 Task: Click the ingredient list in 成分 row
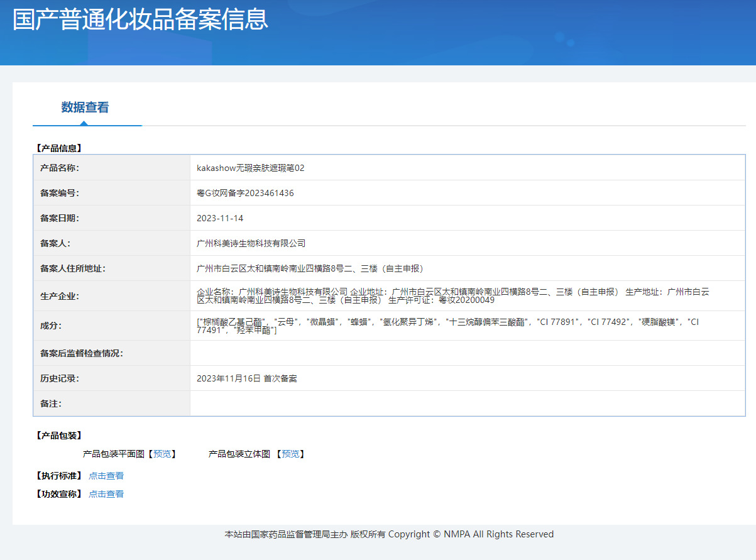[x=447, y=326]
